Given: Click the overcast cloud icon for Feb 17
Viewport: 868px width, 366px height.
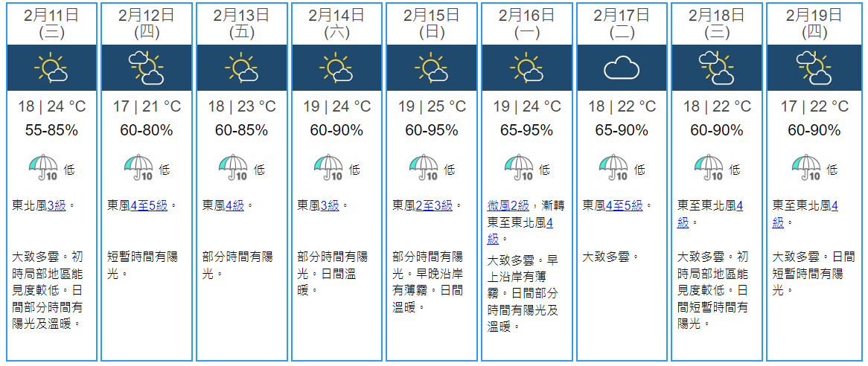Looking at the screenshot, I should (x=622, y=68).
